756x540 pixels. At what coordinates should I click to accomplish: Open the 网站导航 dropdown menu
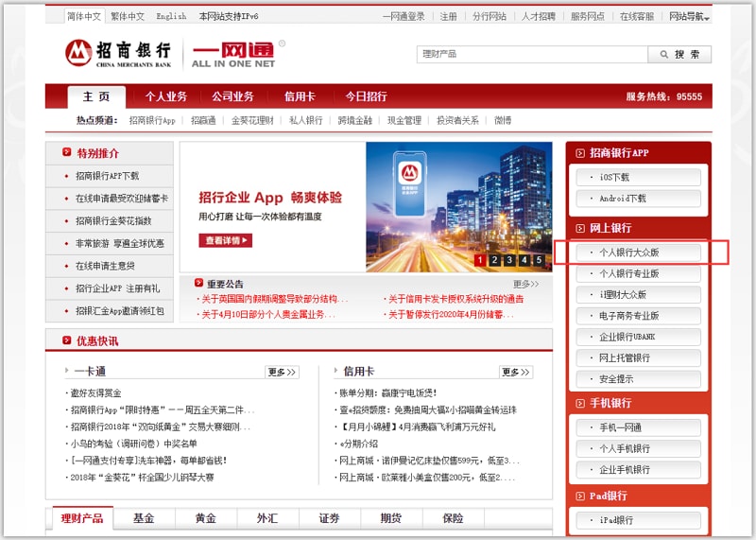coord(689,17)
